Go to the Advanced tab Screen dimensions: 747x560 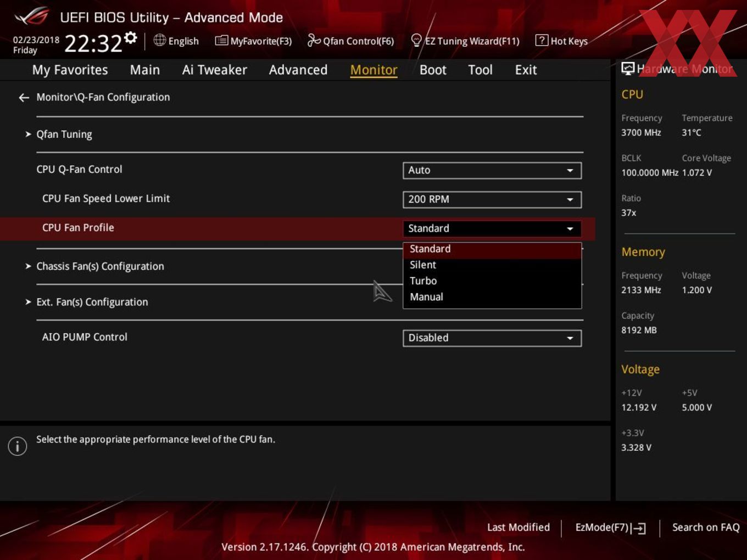coord(298,70)
